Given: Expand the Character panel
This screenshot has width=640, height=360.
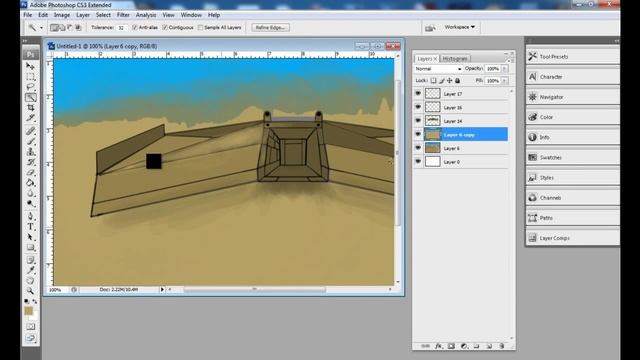Looking at the screenshot, I should coord(572,77).
